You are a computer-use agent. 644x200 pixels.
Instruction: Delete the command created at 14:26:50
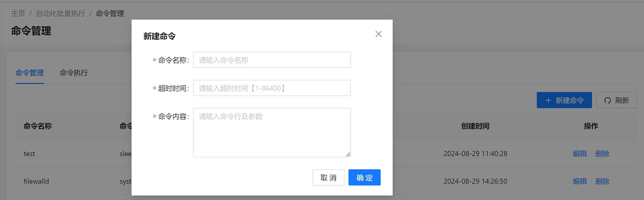(602, 181)
